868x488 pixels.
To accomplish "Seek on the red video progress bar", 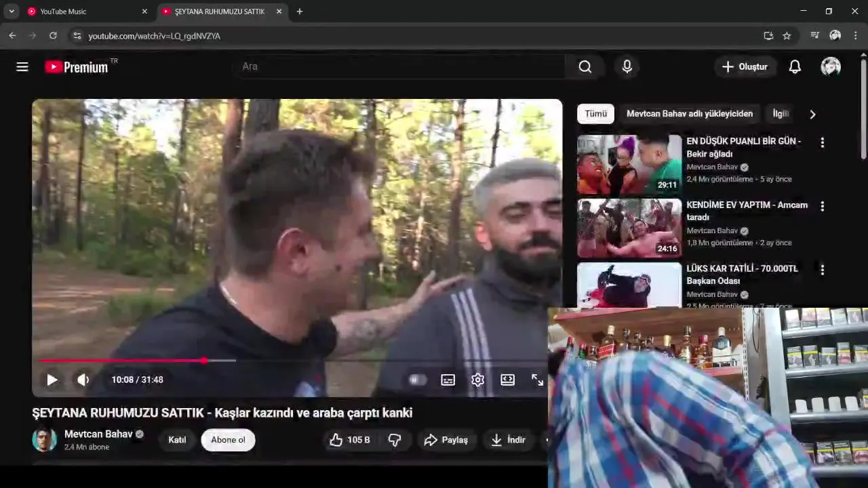I will tap(294, 361).
